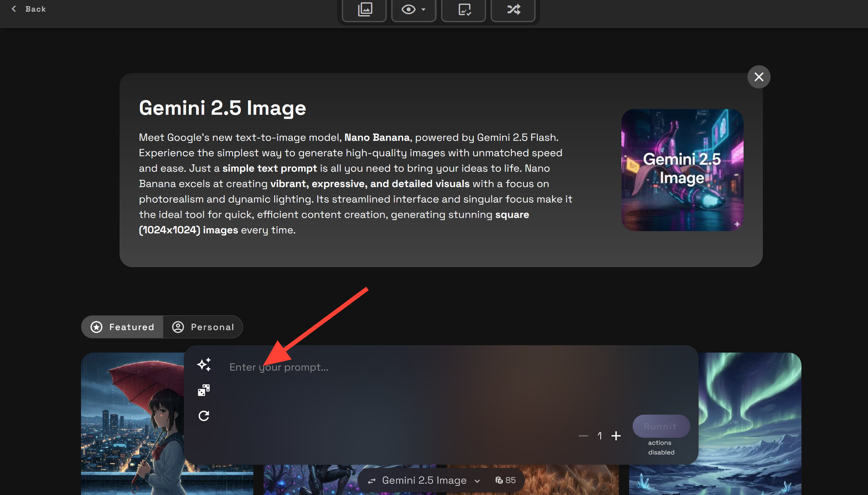Select the sparkles prompt-enhance icon
Image resolution: width=868 pixels, height=495 pixels.
pos(204,365)
